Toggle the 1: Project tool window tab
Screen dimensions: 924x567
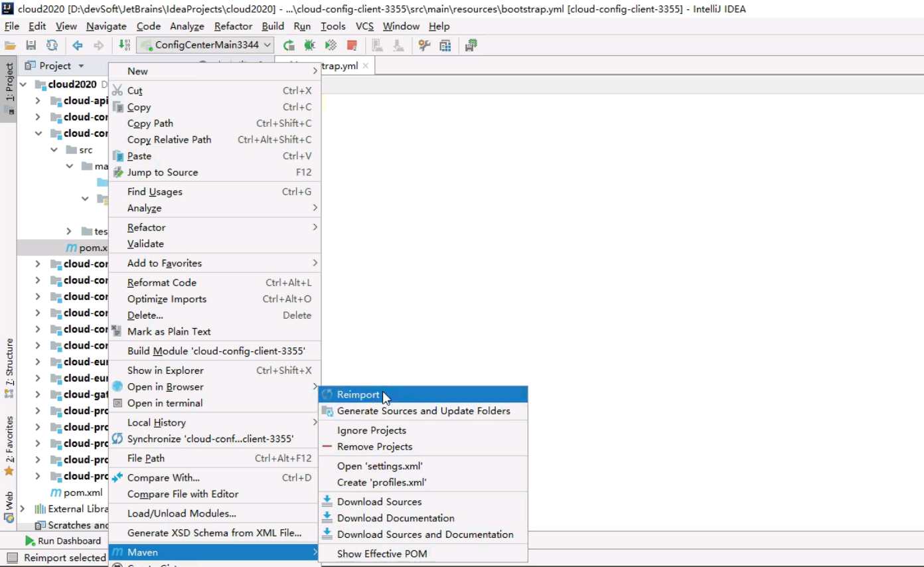pyautogui.click(x=9, y=89)
